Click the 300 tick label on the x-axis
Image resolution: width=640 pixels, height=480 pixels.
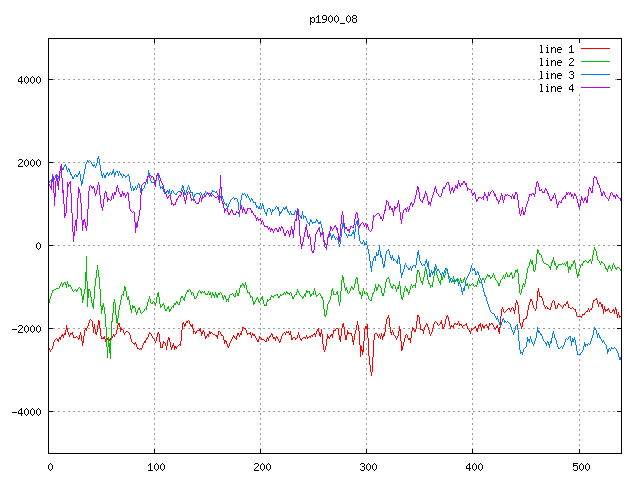tap(366, 466)
